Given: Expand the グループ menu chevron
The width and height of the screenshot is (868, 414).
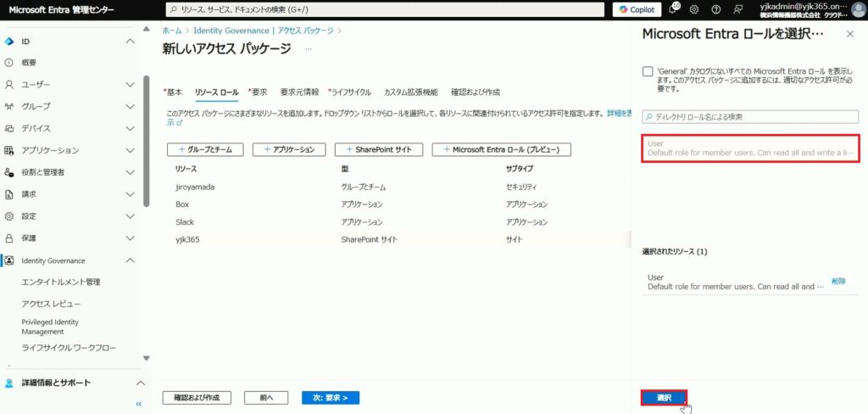Looking at the screenshot, I should [130, 106].
